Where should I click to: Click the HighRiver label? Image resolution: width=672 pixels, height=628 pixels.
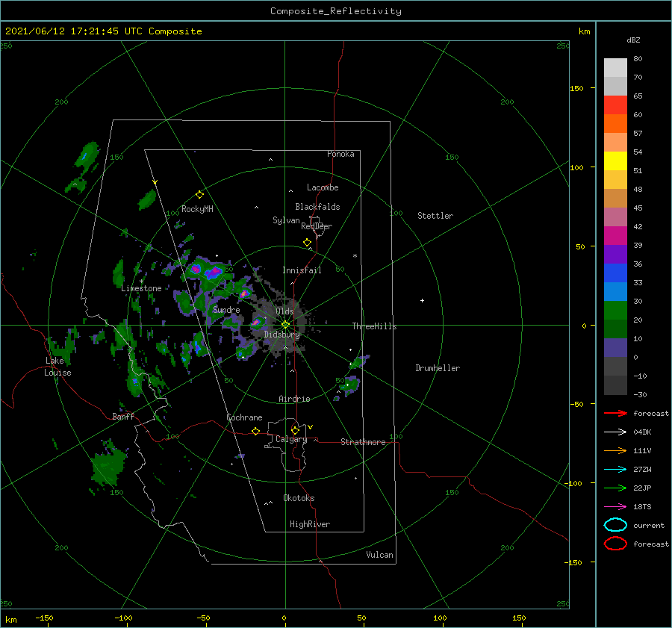[309, 524]
